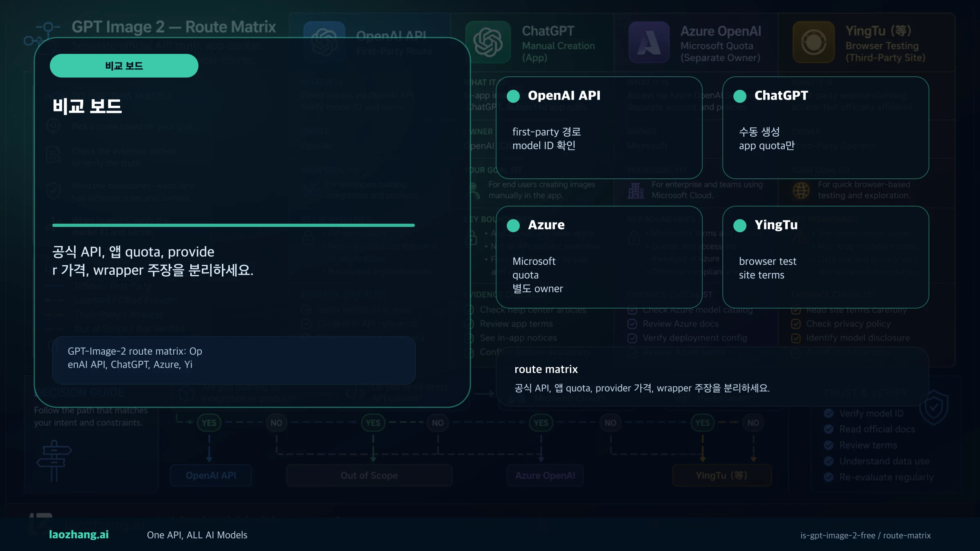Click the Out of Scope box
Viewport: 980px width, 551px height.
click(x=369, y=475)
